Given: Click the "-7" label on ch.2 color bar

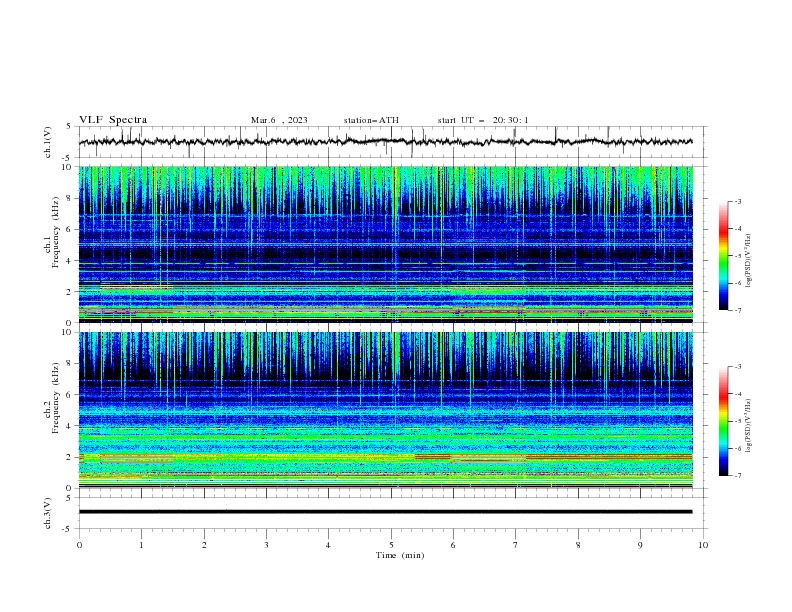Looking at the screenshot, I should pos(737,475).
